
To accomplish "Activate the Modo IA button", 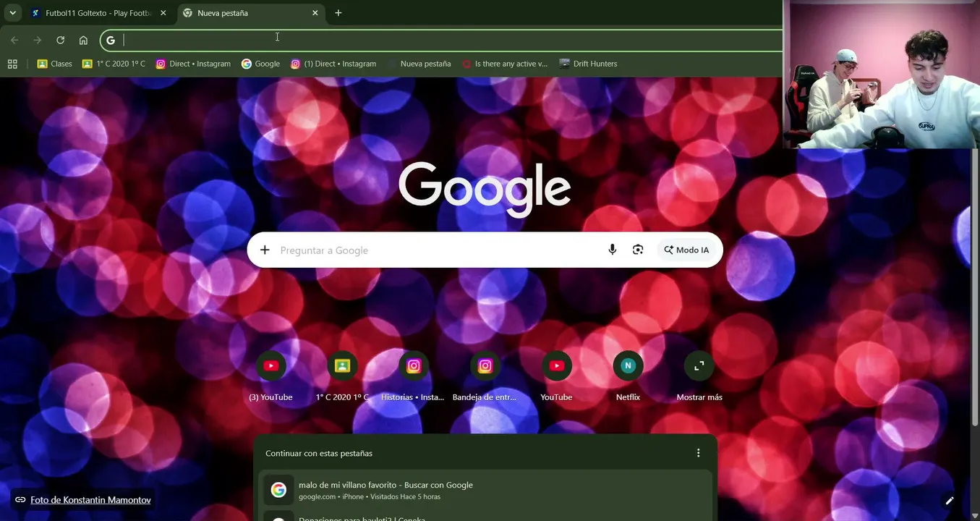I will tap(686, 250).
